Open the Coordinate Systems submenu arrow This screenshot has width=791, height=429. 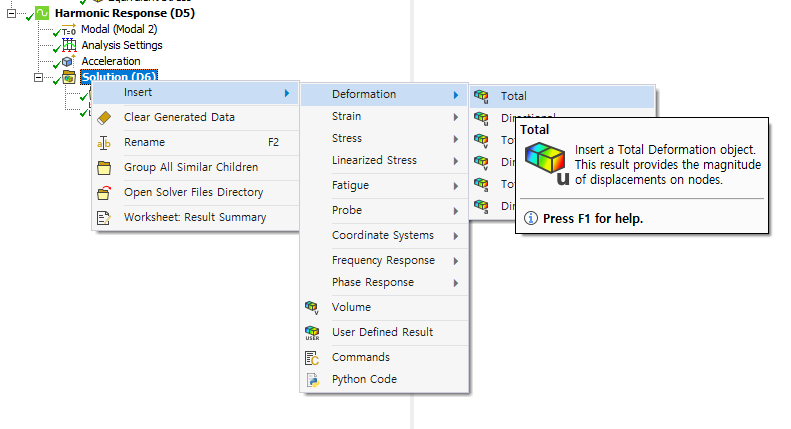456,236
